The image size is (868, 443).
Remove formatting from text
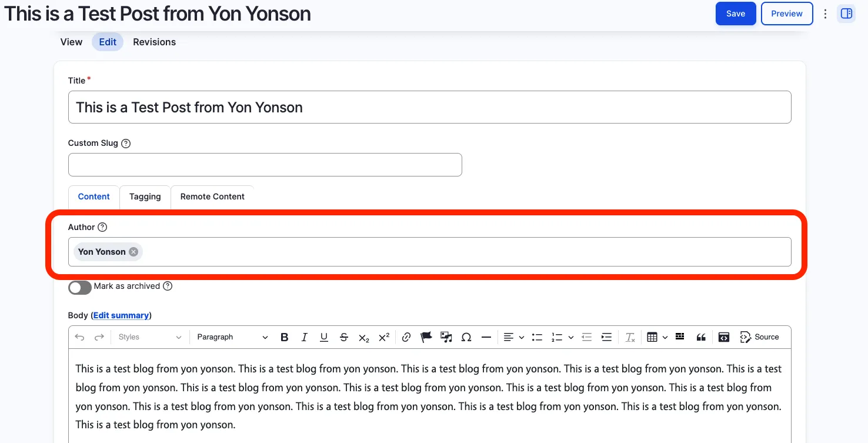pyautogui.click(x=630, y=337)
